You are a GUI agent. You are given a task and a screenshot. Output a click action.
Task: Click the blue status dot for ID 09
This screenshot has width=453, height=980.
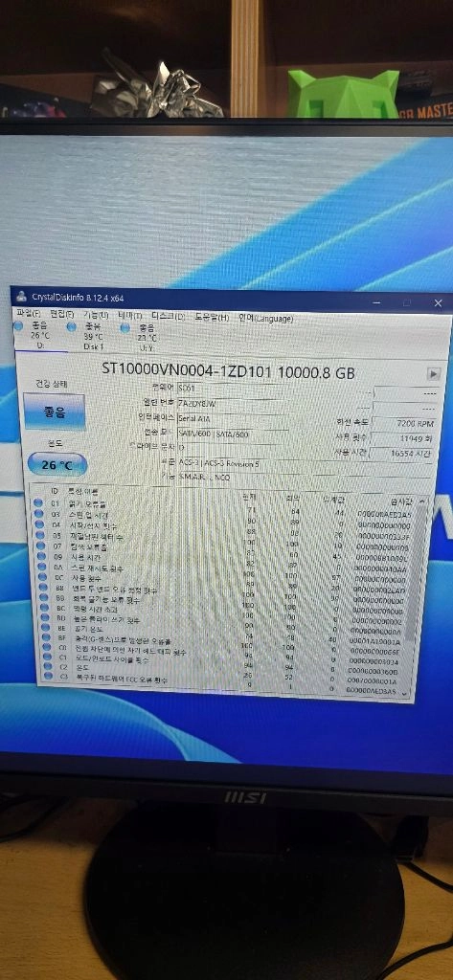point(40,557)
